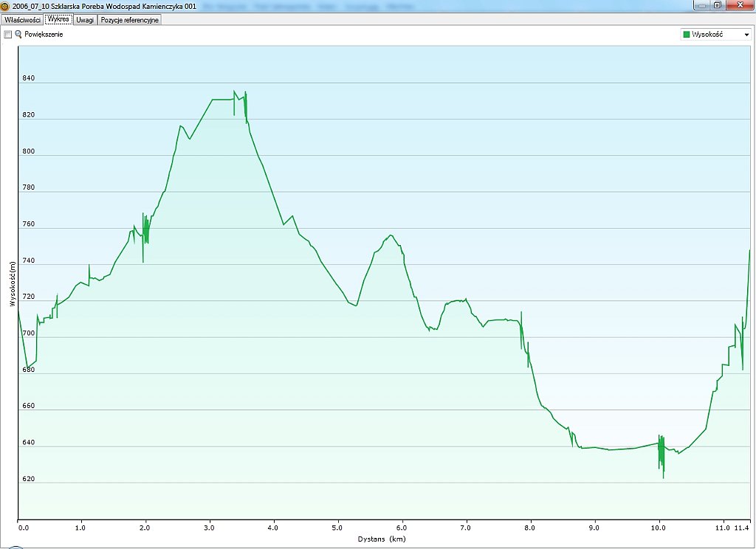756x549 pixels.
Task: Click the 840 label on the height axis
Action: pos(28,78)
